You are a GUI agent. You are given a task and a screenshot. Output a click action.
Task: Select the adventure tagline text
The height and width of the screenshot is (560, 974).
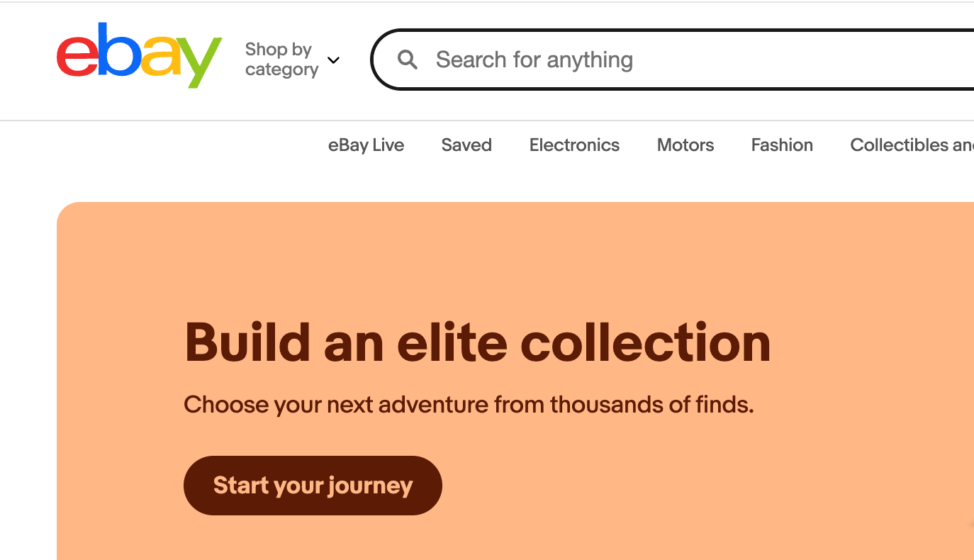coord(468,404)
